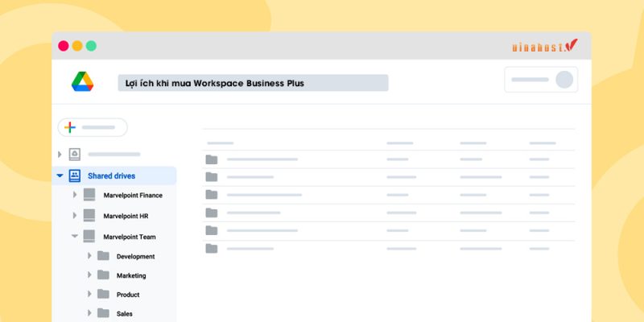
Task: Click the search bar reading Workspace Business Plus
Action: click(x=253, y=83)
